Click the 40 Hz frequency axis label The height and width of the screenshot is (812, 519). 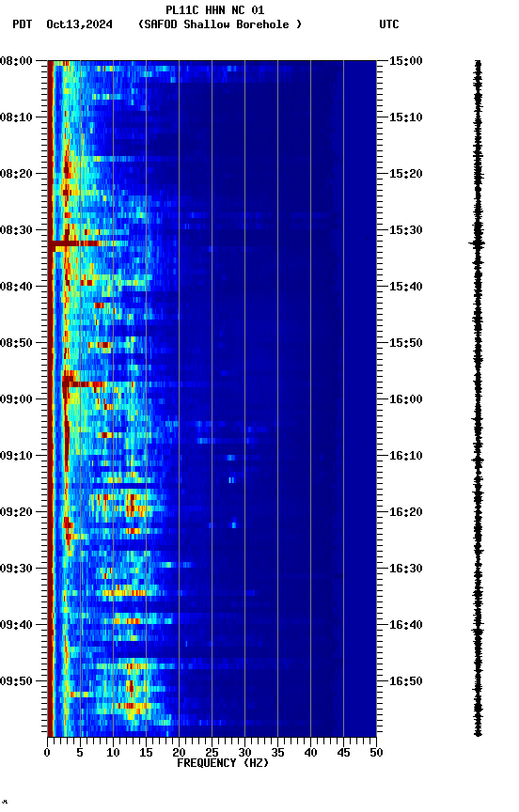coord(310,753)
